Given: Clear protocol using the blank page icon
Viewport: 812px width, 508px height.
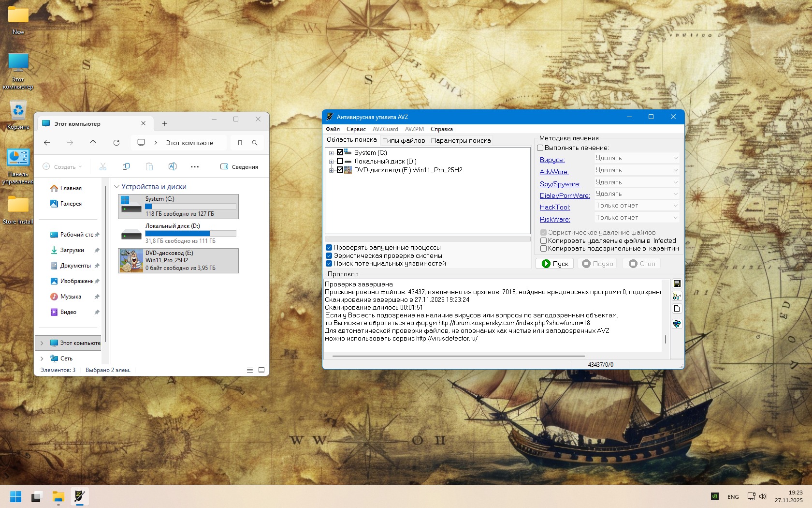Looking at the screenshot, I should coord(677,309).
